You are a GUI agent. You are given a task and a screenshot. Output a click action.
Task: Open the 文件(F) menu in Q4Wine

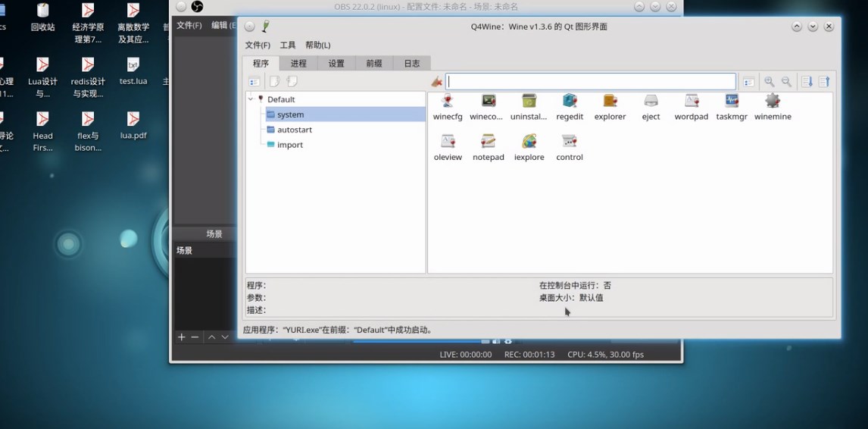coord(258,45)
